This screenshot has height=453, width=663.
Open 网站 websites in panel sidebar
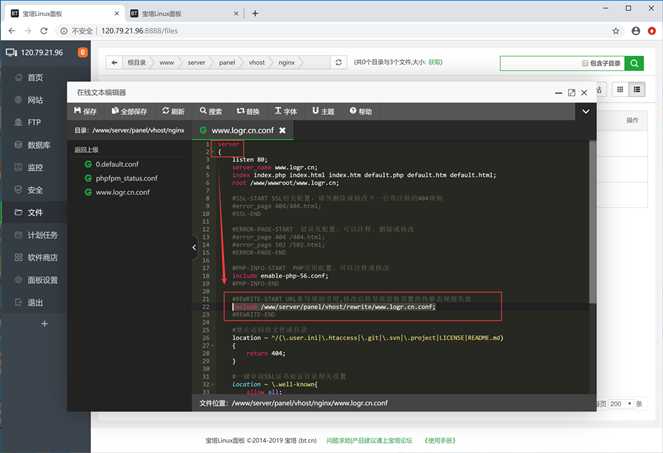[35, 100]
